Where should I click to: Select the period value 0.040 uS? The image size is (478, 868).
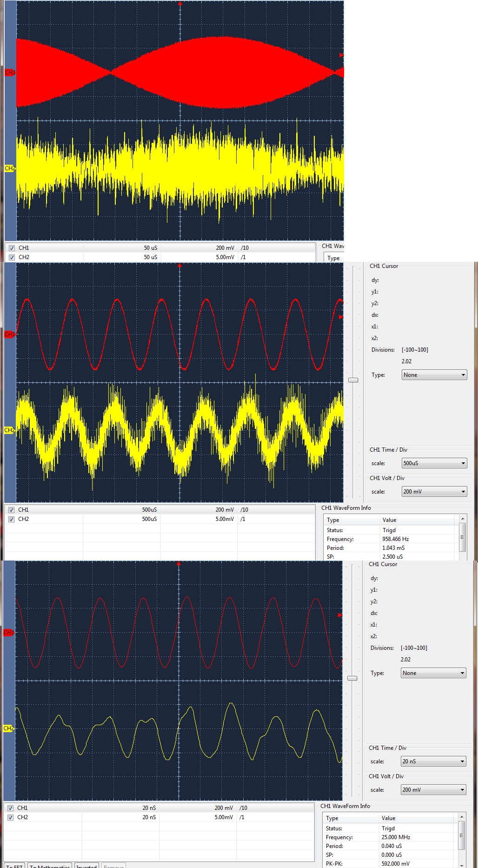click(392, 846)
